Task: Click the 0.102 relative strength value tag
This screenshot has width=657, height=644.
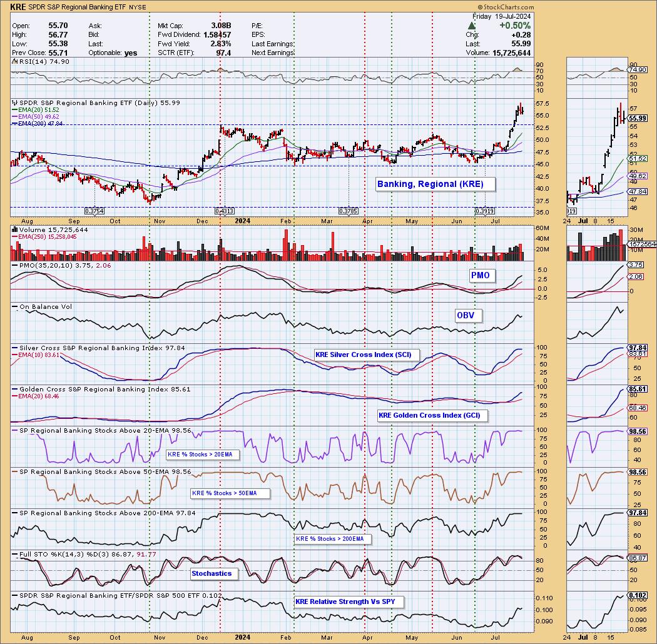Action: (x=638, y=595)
